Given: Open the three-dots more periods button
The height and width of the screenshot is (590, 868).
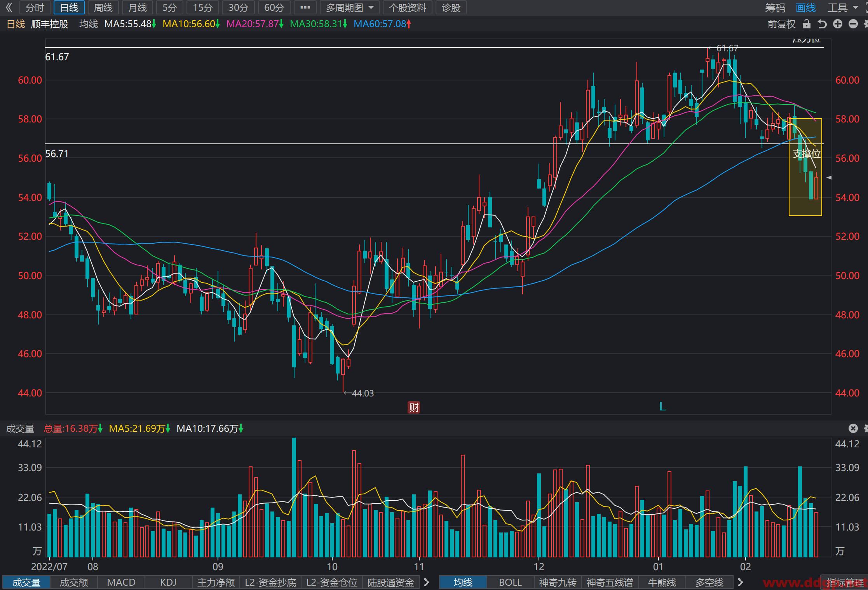Looking at the screenshot, I should (x=305, y=7).
